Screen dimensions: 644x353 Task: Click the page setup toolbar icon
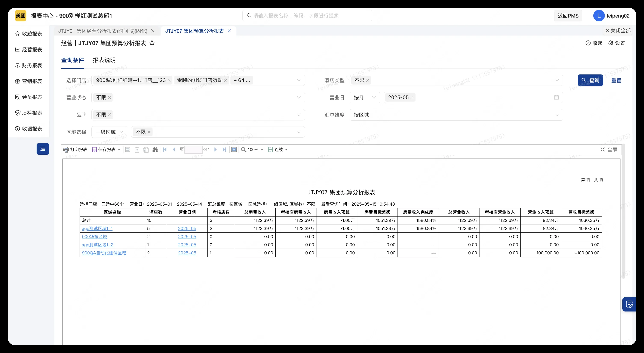pos(128,150)
